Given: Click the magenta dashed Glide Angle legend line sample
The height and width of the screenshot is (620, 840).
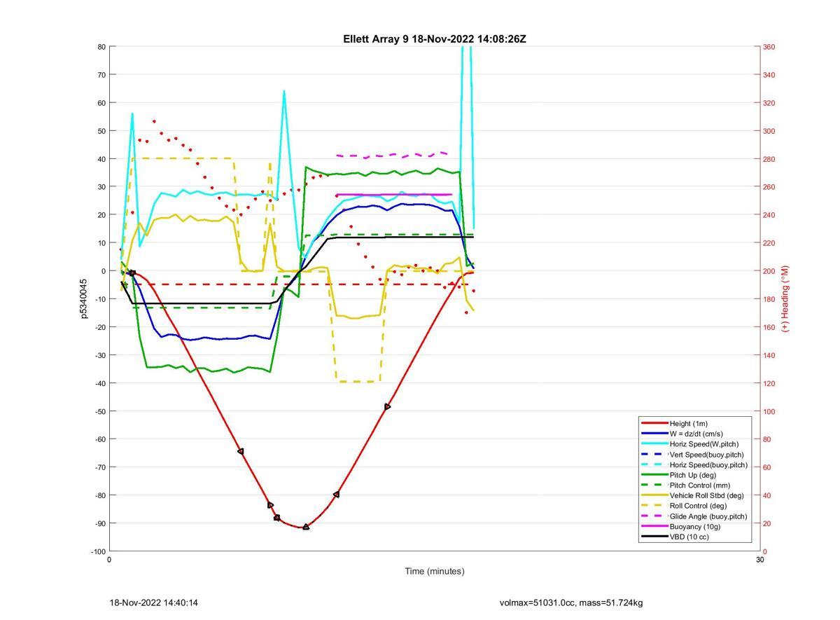Looking at the screenshot, I should tap(654, 516).
